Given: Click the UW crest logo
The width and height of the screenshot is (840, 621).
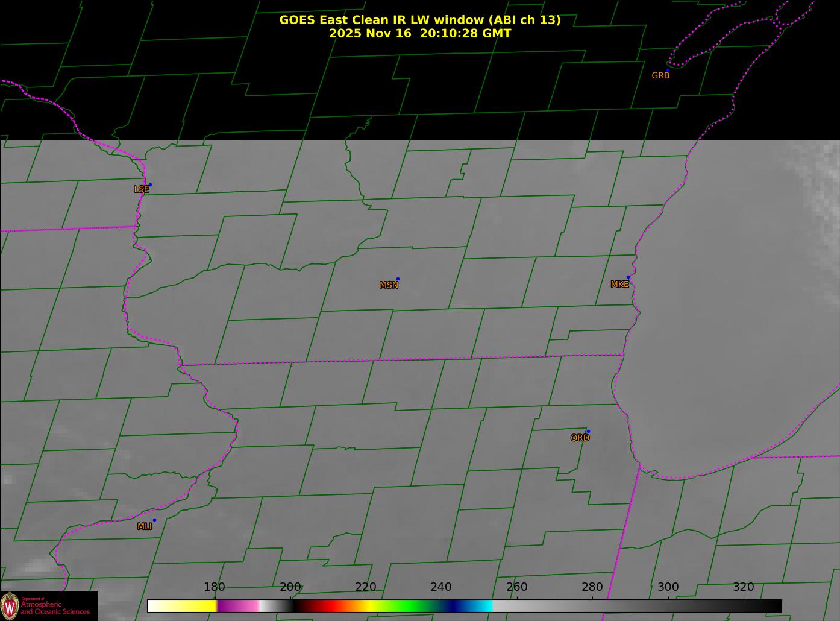Looking at the screenshot, I should (10, 606).
